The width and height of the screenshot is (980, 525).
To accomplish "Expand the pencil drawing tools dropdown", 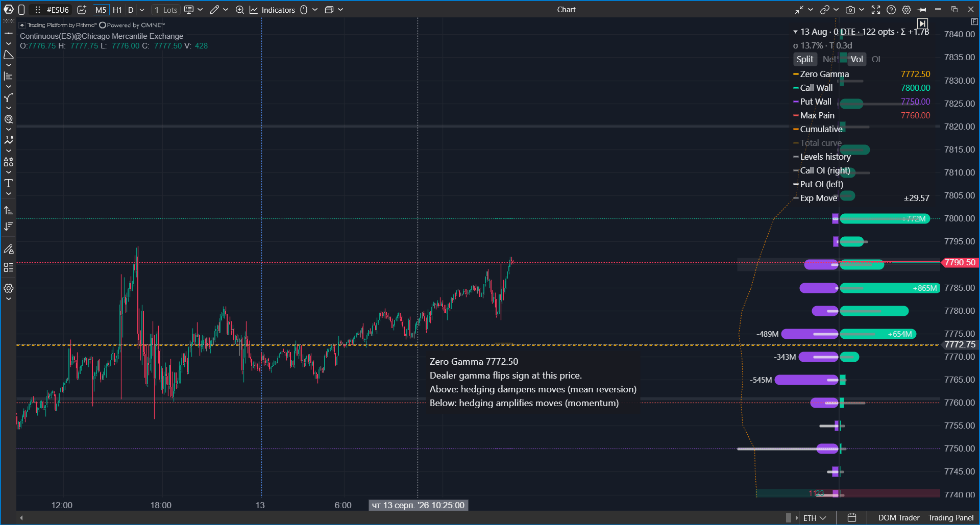I will tap(226, 10).
